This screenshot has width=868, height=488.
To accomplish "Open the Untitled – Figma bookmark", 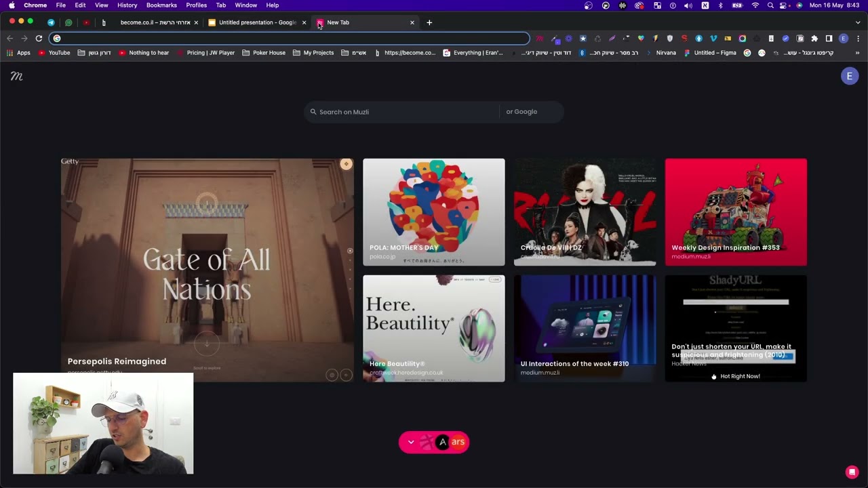I will (x=709, y=53).
